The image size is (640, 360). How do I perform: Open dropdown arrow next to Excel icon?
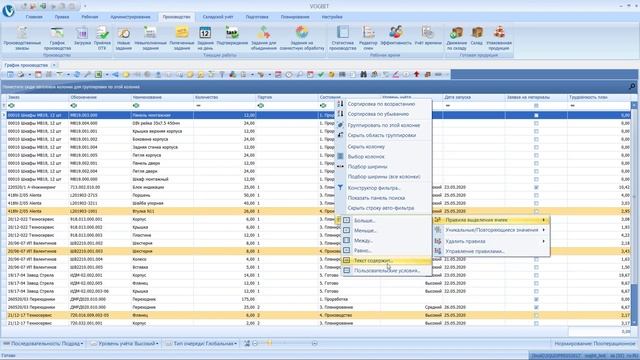coord(107,74)
